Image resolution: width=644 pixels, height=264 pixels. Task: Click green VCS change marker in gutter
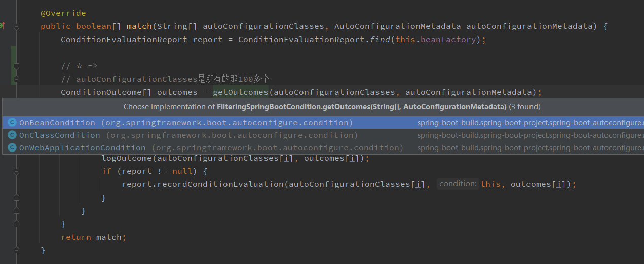(x=13, y=65)
